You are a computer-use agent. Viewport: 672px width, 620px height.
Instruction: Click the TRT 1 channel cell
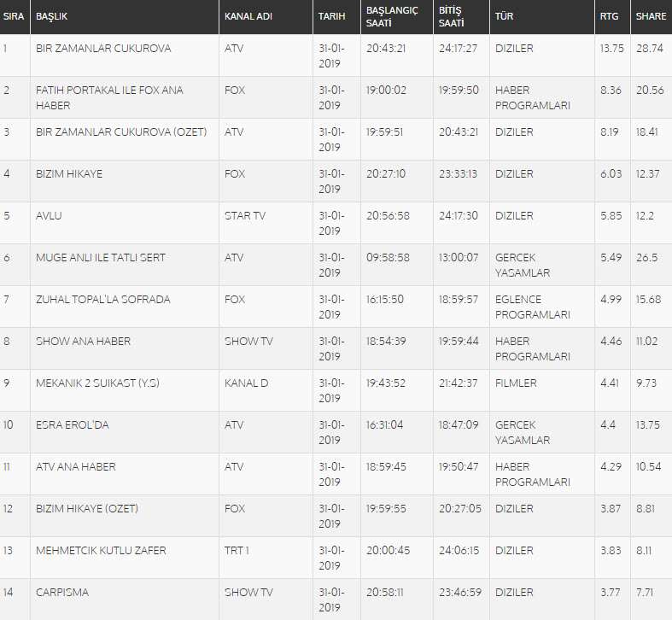click(x=238, y=551)
